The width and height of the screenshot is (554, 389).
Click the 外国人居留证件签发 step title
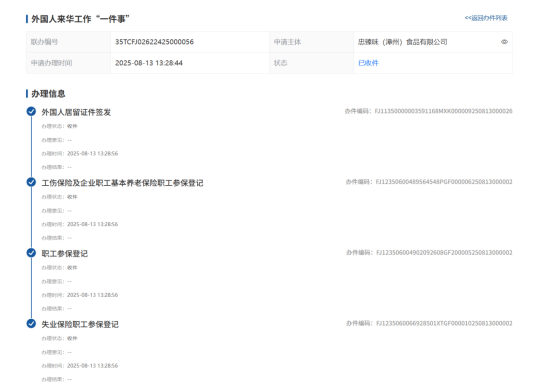click(x=76, y=112)
